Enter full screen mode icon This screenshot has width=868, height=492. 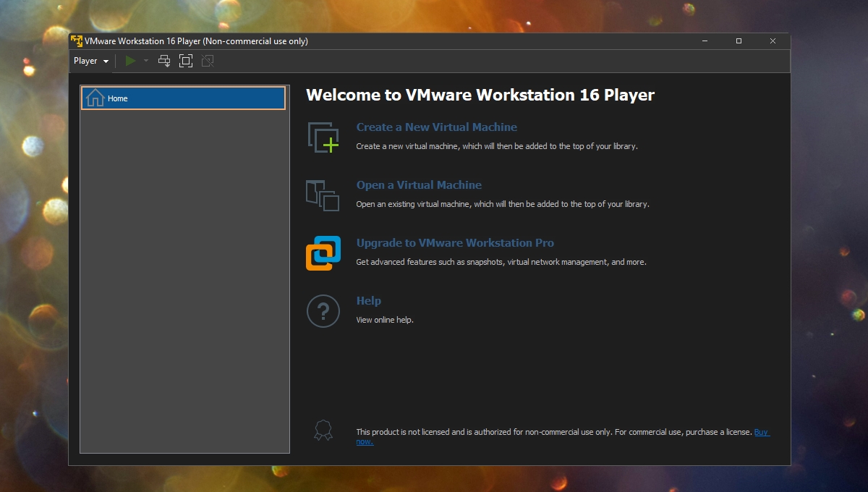pyautogui.click(x=186, y=61)
